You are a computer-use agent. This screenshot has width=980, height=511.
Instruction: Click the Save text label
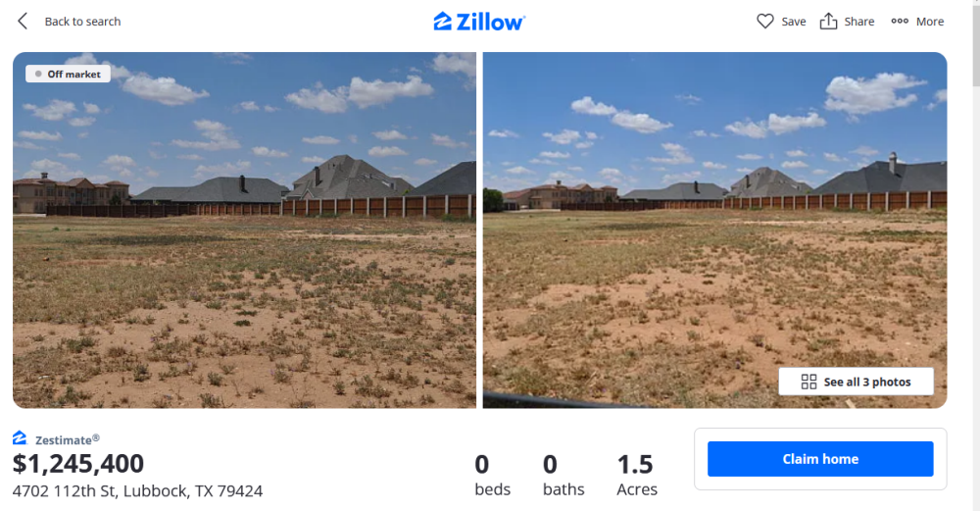(x=794, y=22)
